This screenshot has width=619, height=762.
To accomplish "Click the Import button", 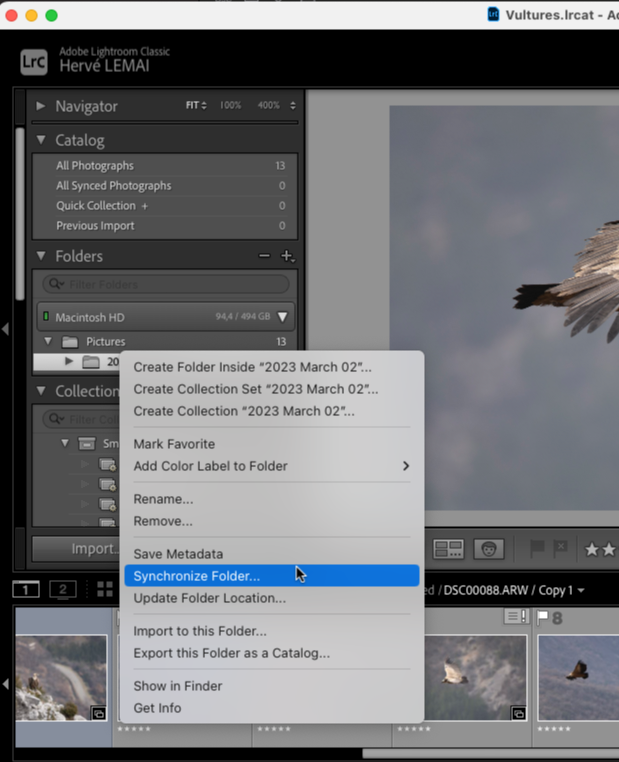I will (90, 549).
